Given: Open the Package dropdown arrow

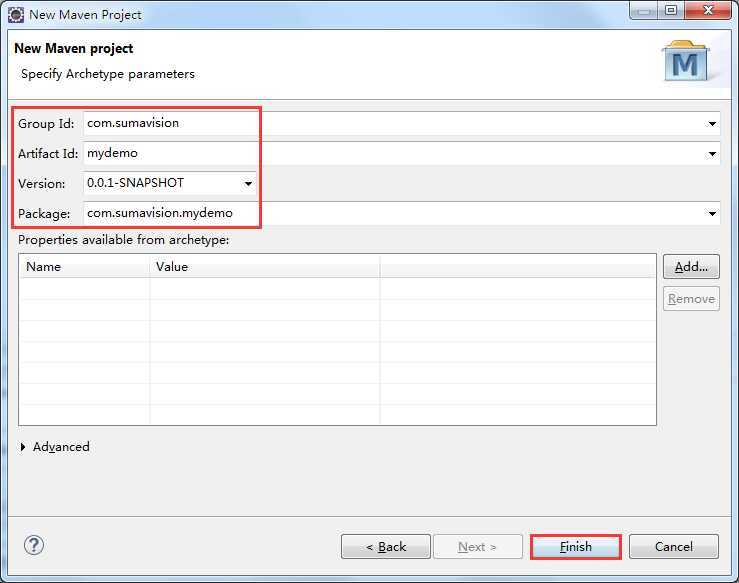Looking at the screenshot, I should (712, 213).
